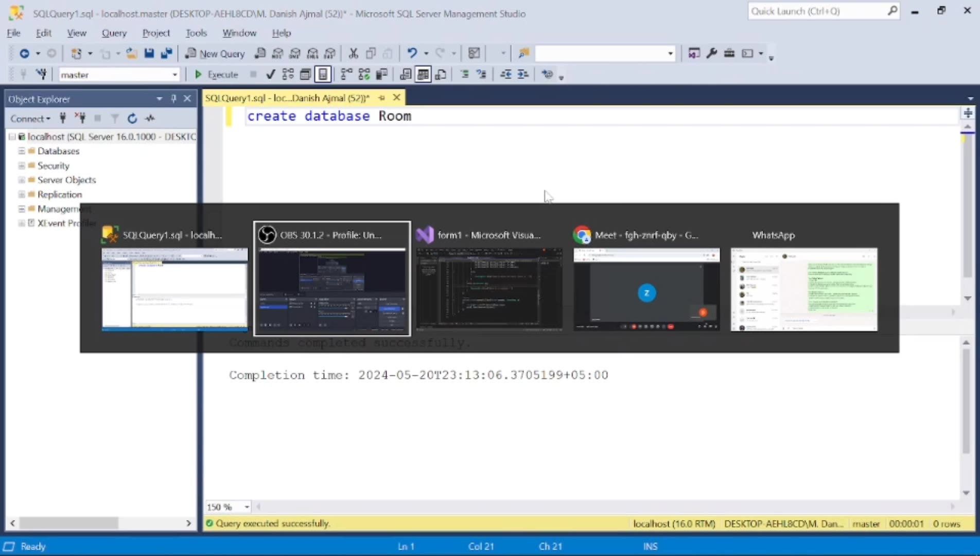Viewport: 980px width, 556px height.
Task: Open the database selector showing master
Action: [119, 74]
